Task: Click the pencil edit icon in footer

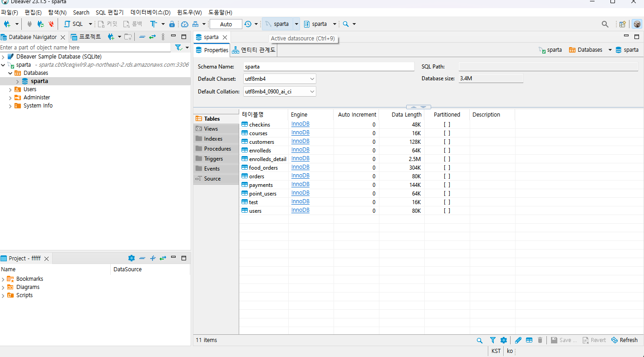Action: tap(518, 340)
